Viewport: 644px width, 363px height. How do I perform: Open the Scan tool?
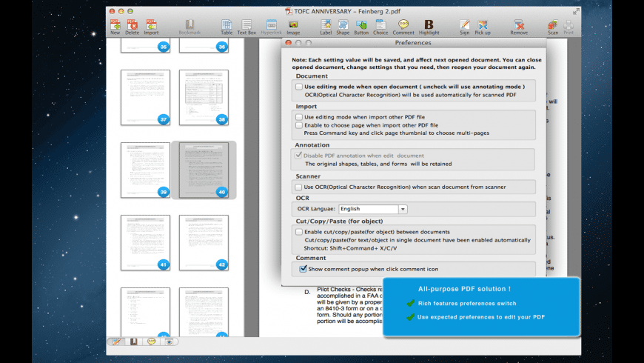(553, 26)
